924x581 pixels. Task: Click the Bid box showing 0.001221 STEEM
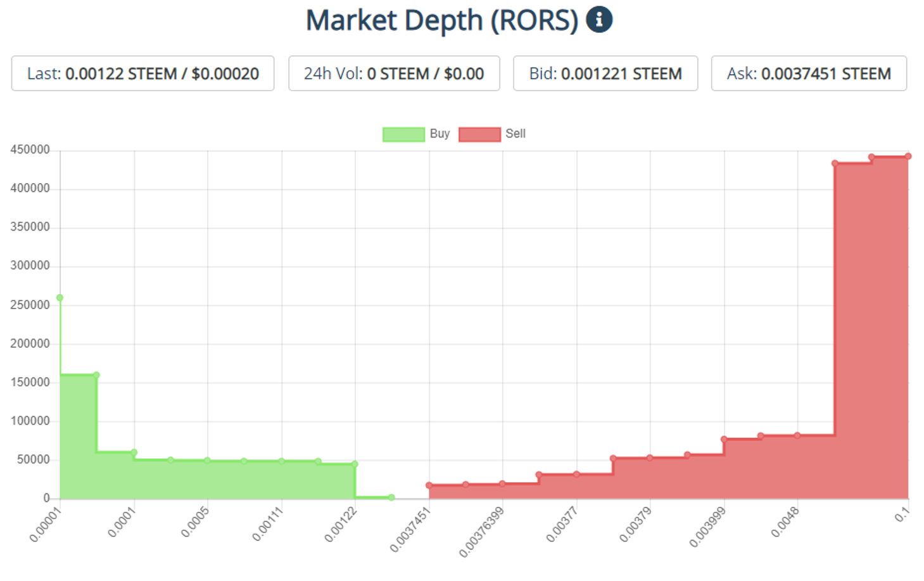point(605,73)
